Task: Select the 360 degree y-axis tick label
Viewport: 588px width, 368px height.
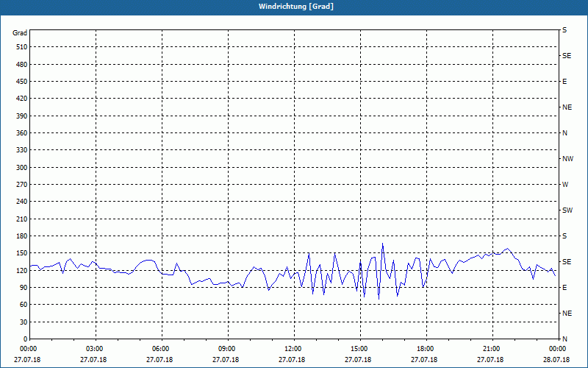Action: [x=21, y=133]
